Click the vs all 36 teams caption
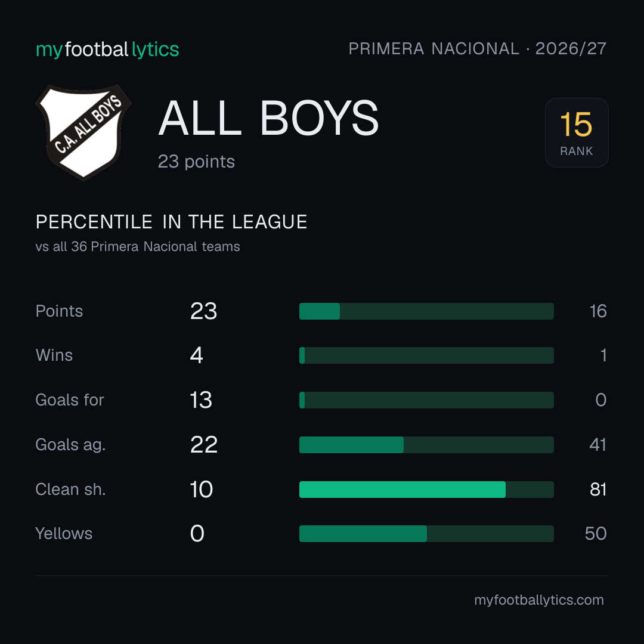This screenshot has width=644, height=644. [x=138, y=247]
